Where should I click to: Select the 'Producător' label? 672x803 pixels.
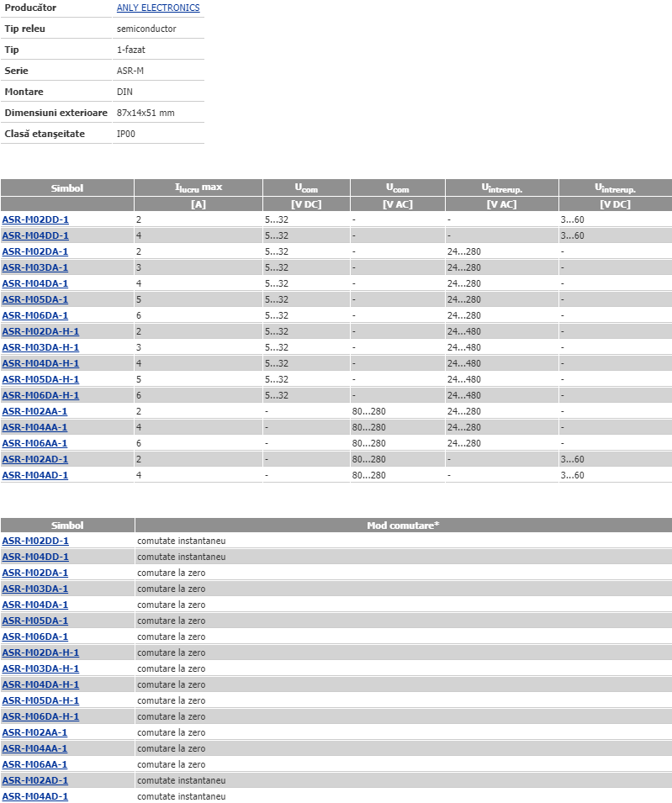tap(31, 8)
